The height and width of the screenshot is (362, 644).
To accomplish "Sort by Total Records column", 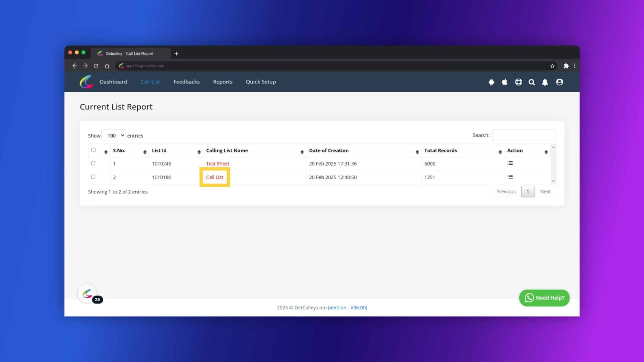I will (463, 151).
